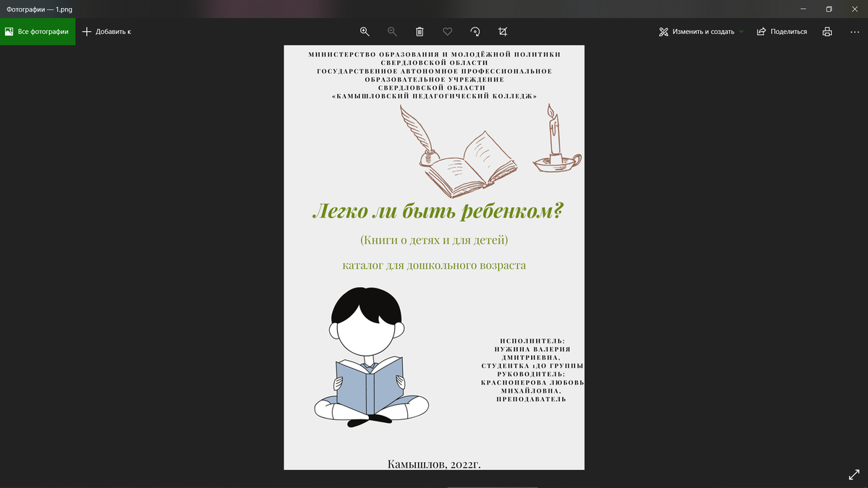Click text каталог для дошкольного возраста
Screen dimensions: 868x488
click(x=434, y=265)
